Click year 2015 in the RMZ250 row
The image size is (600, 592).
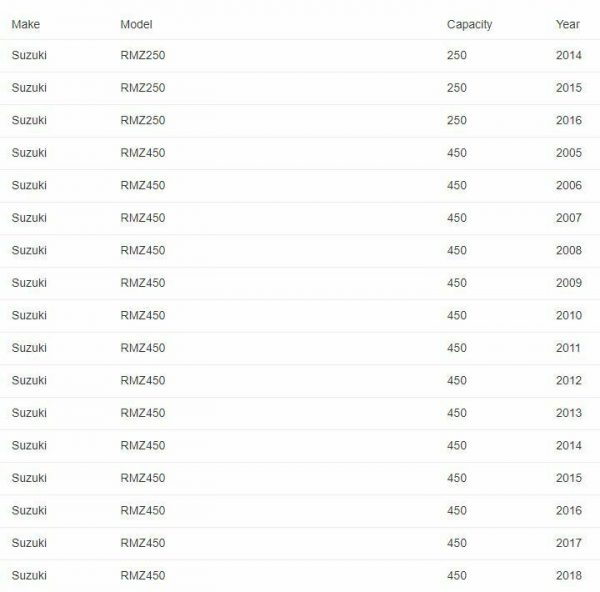(x=569, y=88)
